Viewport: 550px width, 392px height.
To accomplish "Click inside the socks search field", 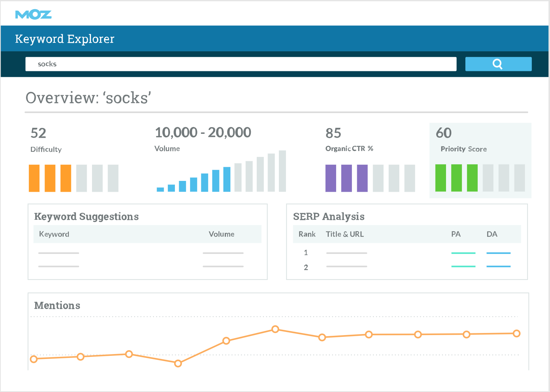I will pyautogui.click(x=241, y=64).
